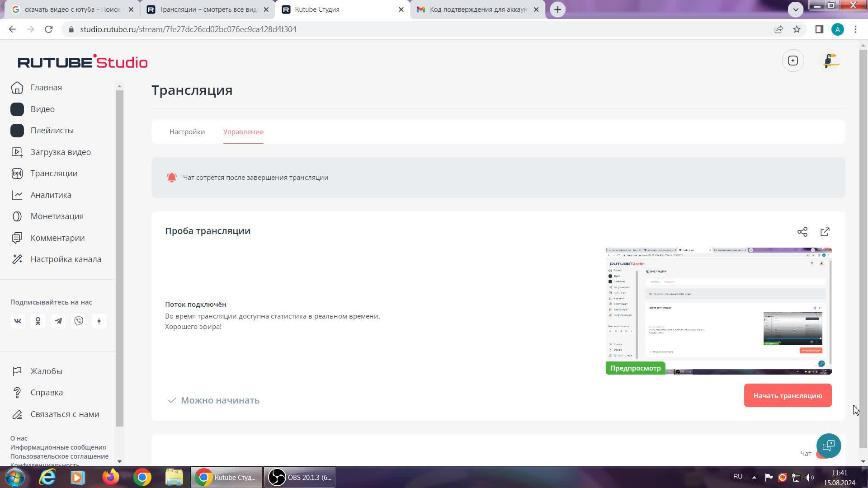Switch to the Трансляции browser tab
Viewport: 868px width, 488px height.
tap(208, 9)
